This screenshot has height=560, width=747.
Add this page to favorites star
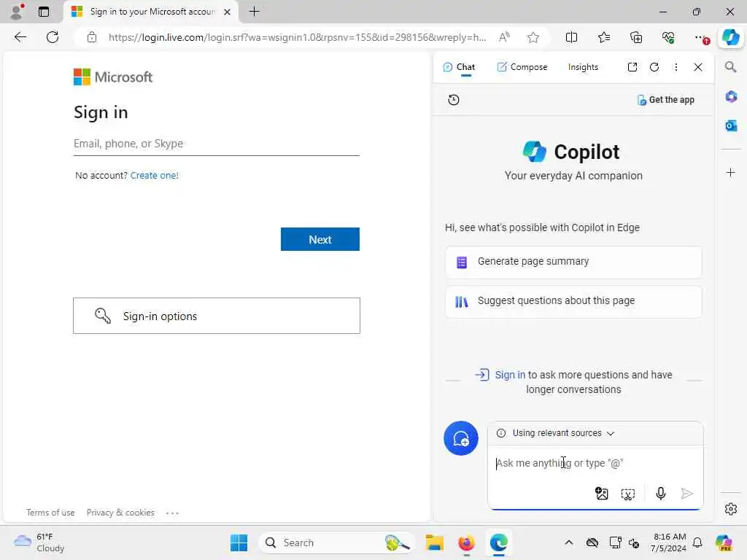click(533, 37)
